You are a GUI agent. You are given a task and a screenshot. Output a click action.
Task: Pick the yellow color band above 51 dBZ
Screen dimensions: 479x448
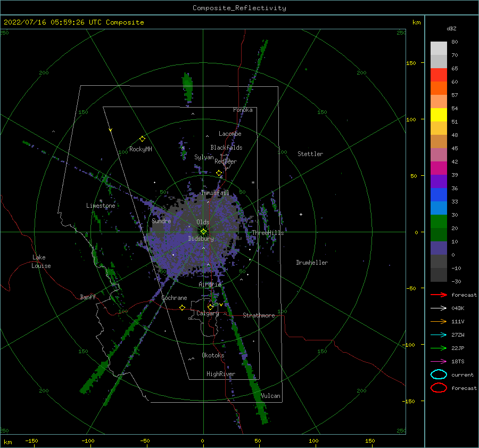(439, 115)
